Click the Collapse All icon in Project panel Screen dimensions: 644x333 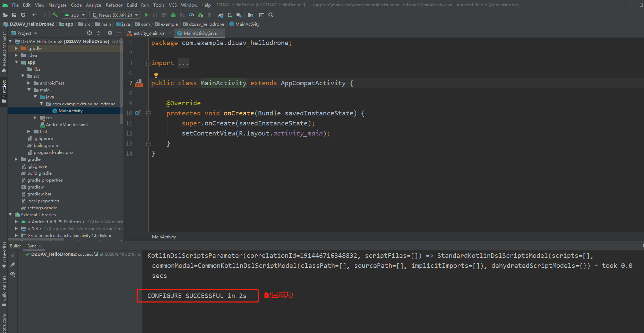point(98,33)
